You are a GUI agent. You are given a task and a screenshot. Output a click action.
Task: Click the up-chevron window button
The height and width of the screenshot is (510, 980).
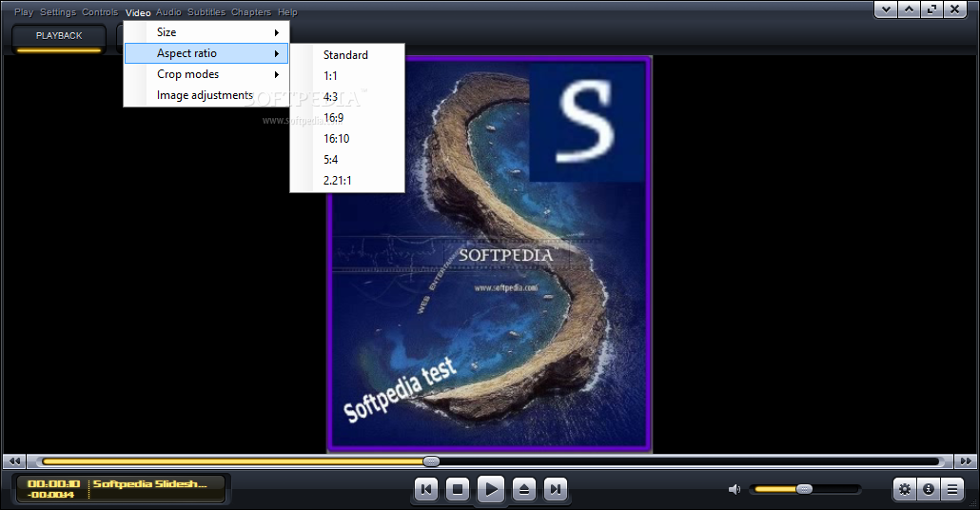click(909, 10)
